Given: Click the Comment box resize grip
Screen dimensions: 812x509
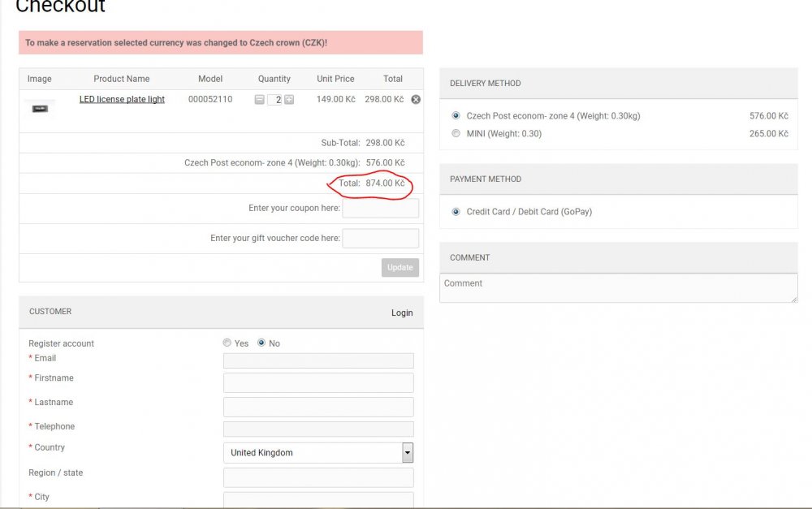Looking at the screenshot, I should [794, 299].
